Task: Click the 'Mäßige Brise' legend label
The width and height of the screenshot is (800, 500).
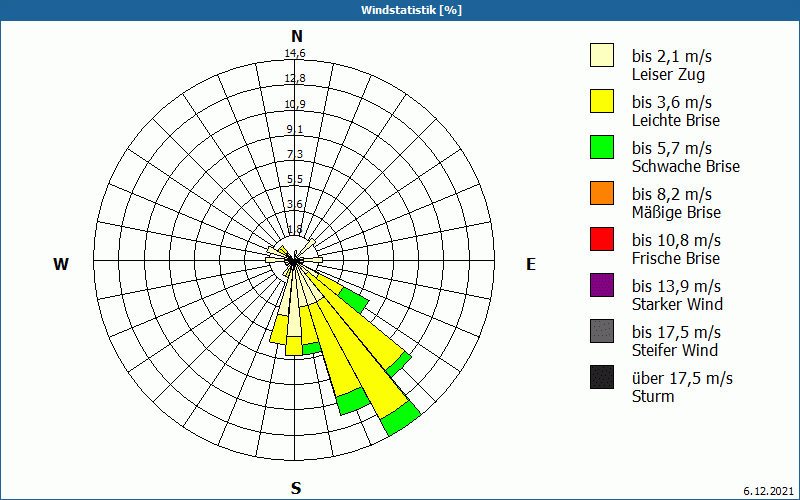Action: [x=677, y=212]
